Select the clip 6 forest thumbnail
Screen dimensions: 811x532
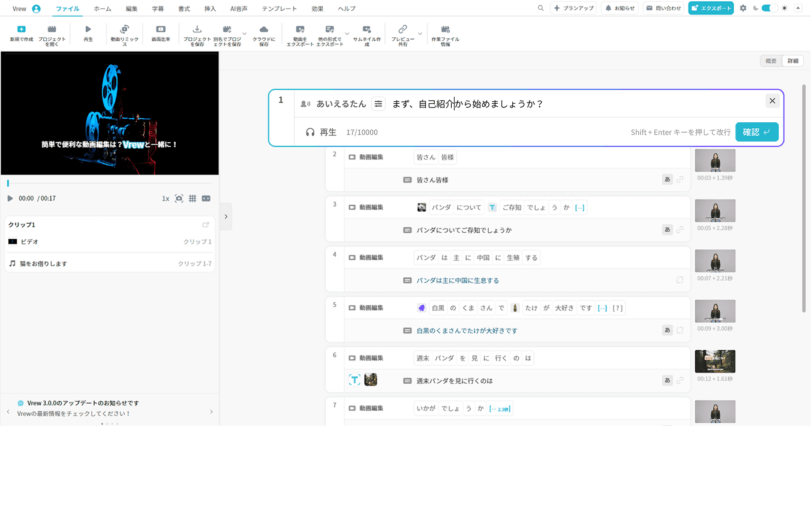(x=715, y=362)
